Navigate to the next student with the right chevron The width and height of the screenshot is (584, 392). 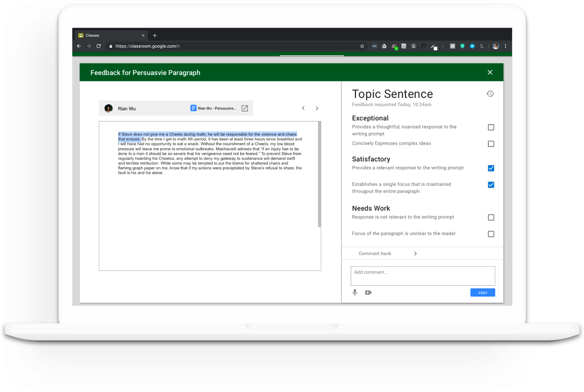[x=317, y=108]
